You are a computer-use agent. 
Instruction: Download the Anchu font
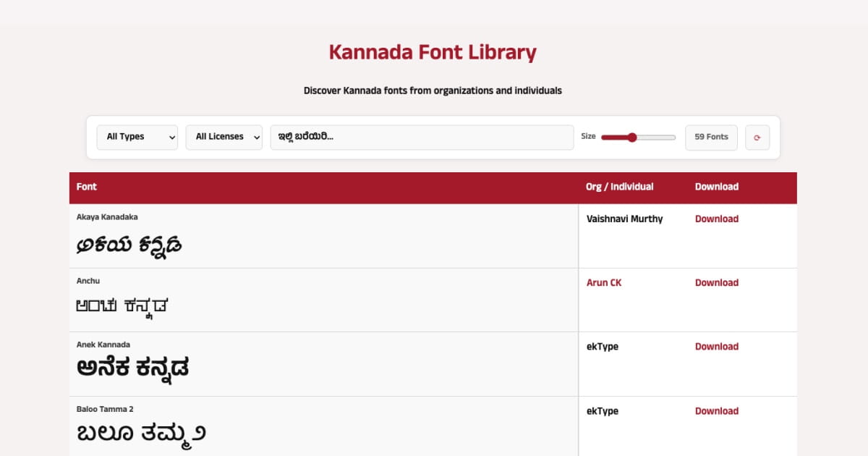tap(717, 282)
